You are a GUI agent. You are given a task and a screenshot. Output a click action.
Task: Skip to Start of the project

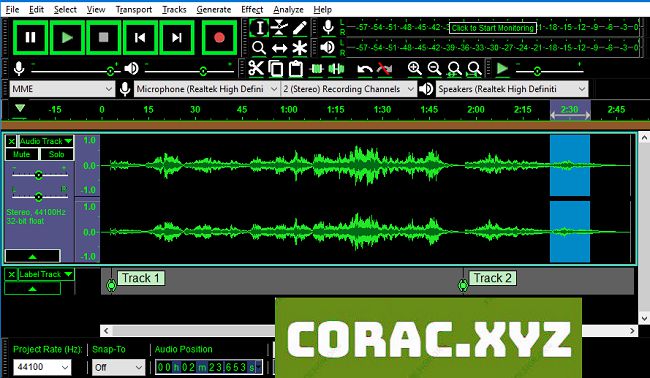(x=140, y=38)
